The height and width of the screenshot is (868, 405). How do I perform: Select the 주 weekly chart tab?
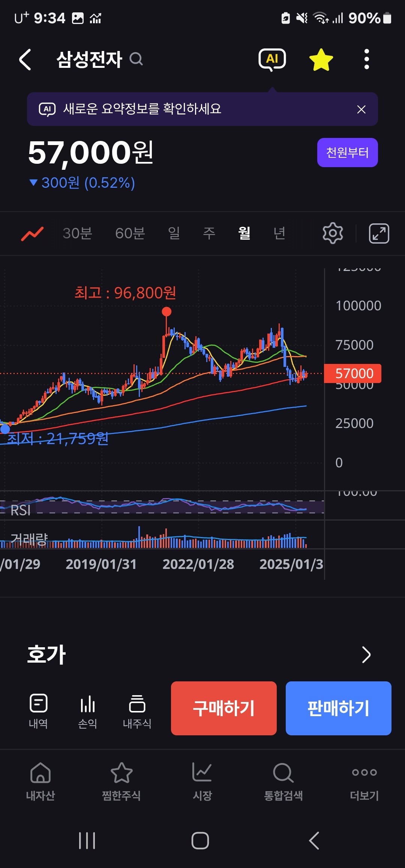[209, 233]
